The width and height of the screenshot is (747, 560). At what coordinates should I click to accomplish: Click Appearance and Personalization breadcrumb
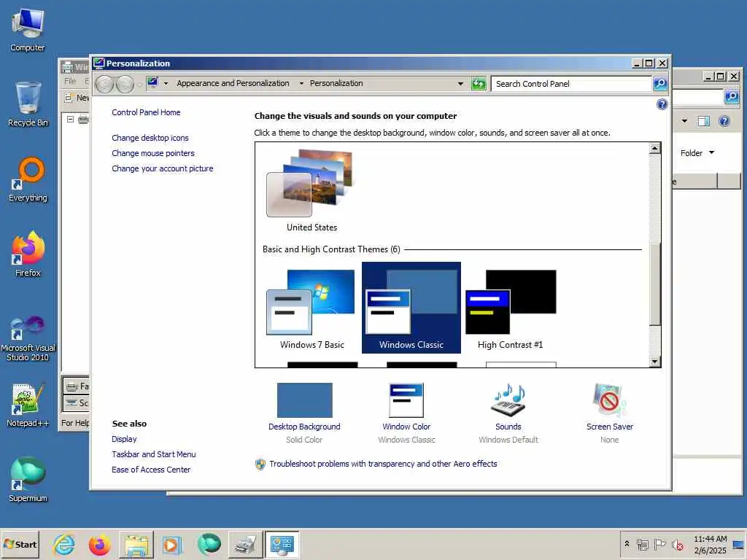click(233, 83)
